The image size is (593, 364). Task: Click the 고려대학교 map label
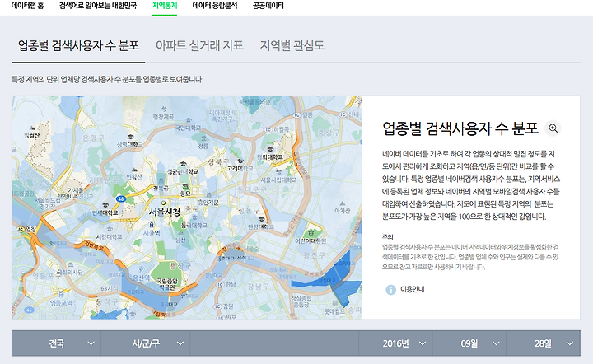click(x=240, y=168)
